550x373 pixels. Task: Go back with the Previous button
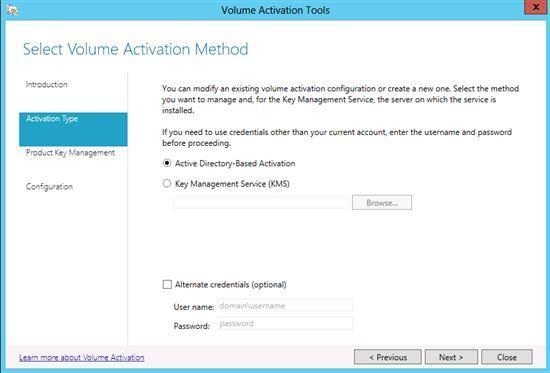point(388,357)
